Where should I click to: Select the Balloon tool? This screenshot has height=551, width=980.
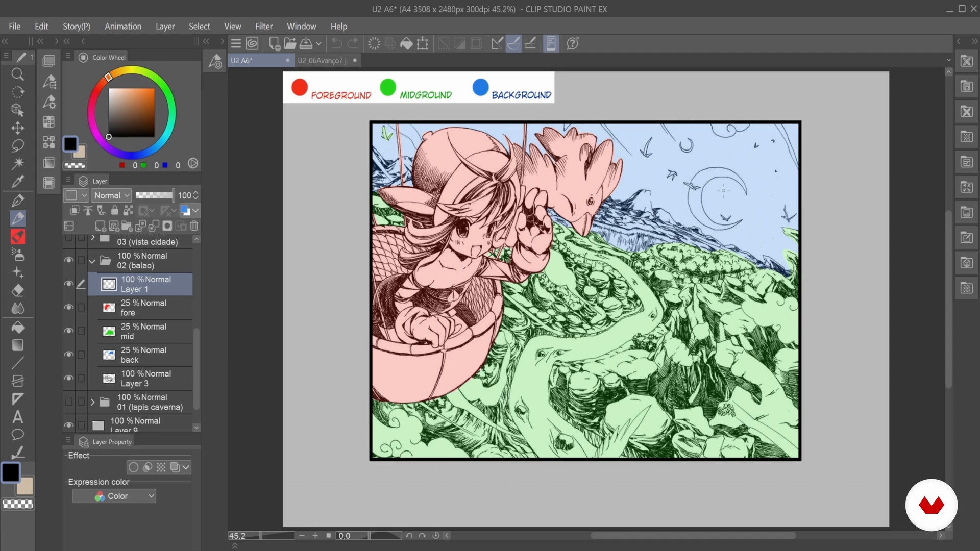17,435
